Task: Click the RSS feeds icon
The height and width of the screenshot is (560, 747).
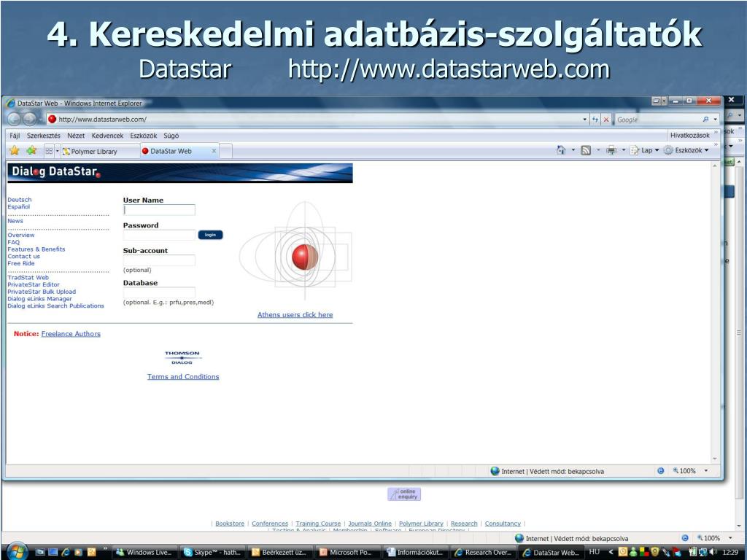Action: point(586,150)
